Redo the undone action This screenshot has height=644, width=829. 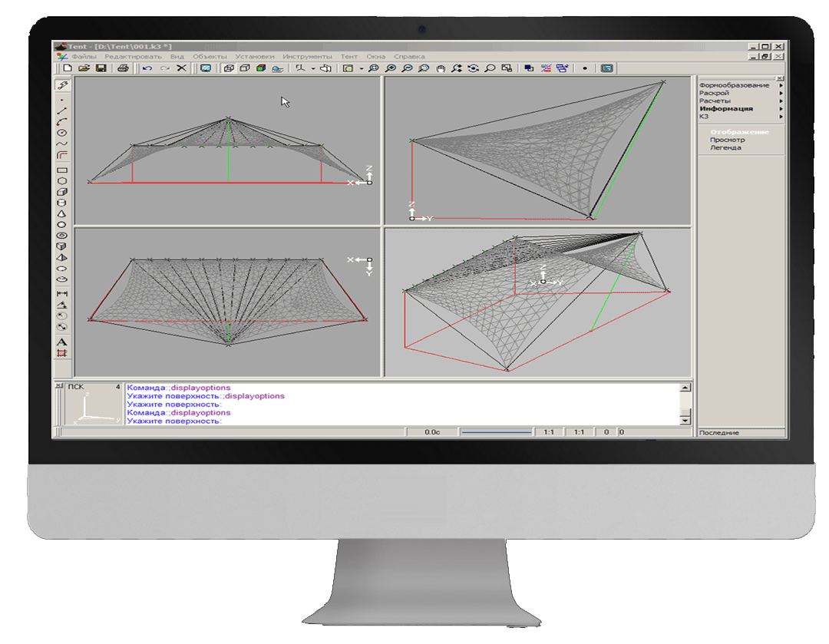pos(164,68)
